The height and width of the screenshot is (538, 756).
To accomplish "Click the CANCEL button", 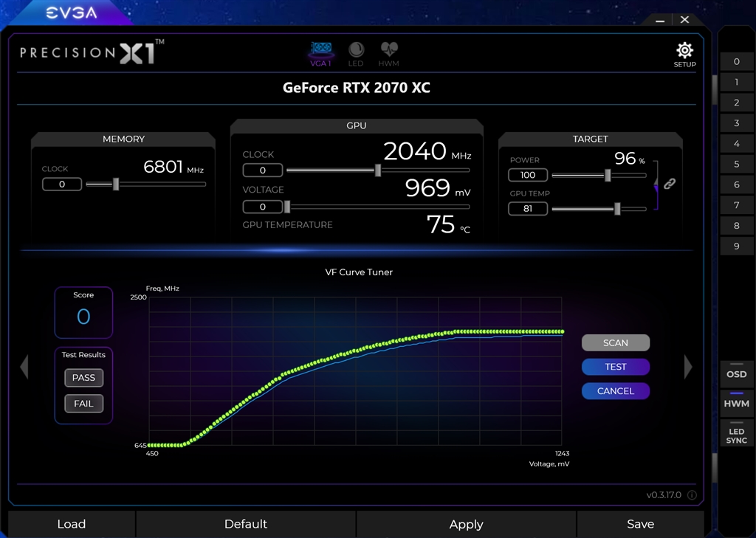I will tap(616, 391).
